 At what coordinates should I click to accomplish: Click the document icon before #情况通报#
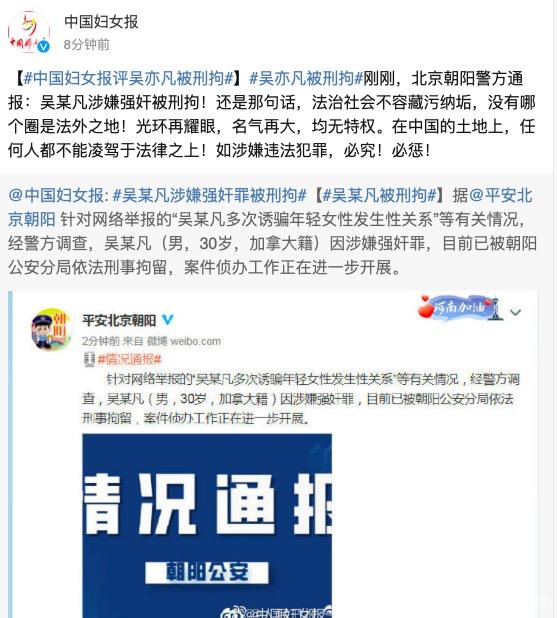(x=89, y=359)
